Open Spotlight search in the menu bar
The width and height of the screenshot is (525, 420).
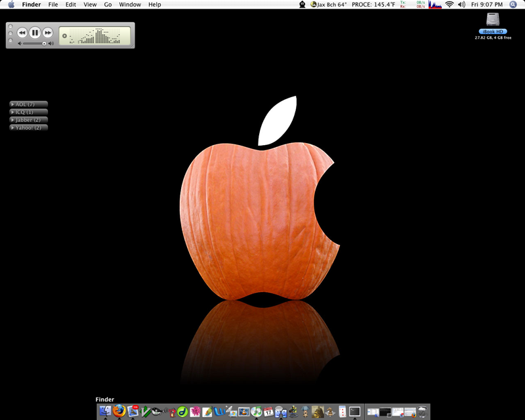point(513,5)
